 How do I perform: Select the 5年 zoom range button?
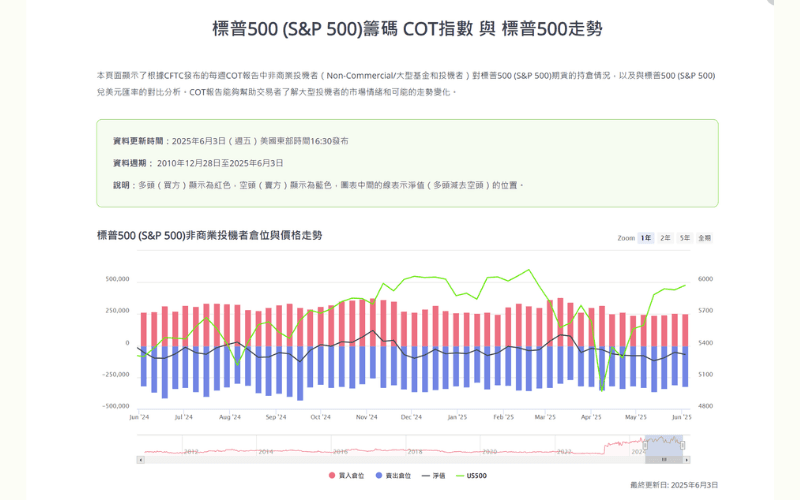pyautogui.click(x=685, y=238)
